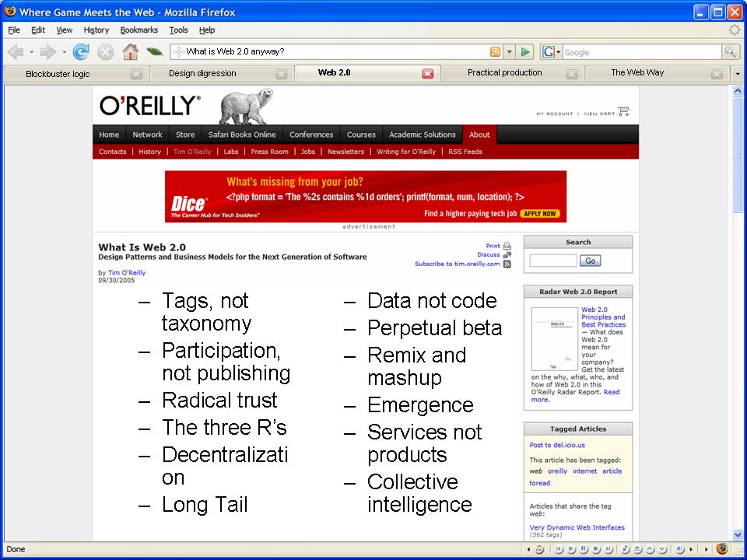Go to the Home page icon
The height and width of the screenshot is (560, 747).
point(131,51)
